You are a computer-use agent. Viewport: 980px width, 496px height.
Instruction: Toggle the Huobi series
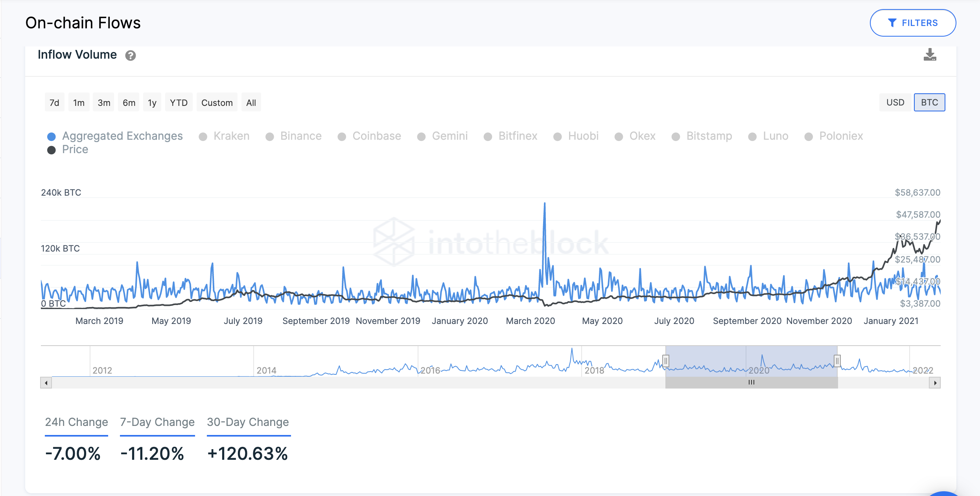pos(576,136)
